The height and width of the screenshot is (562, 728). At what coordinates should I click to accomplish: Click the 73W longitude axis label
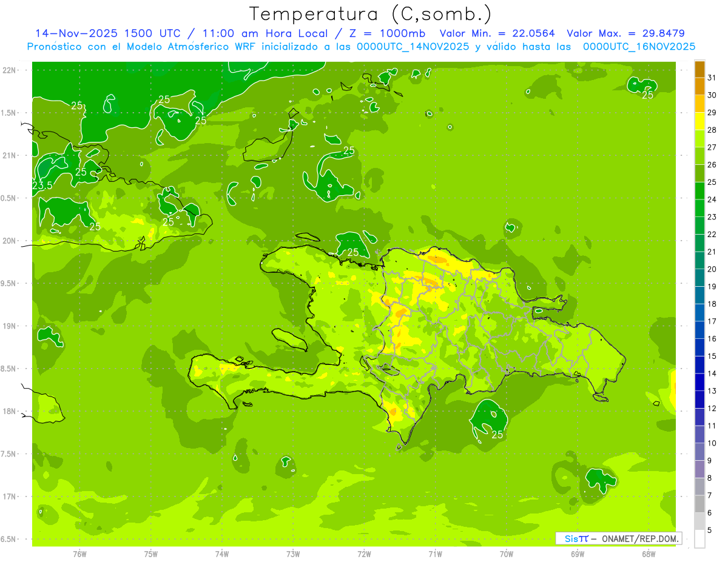(293, 554)
